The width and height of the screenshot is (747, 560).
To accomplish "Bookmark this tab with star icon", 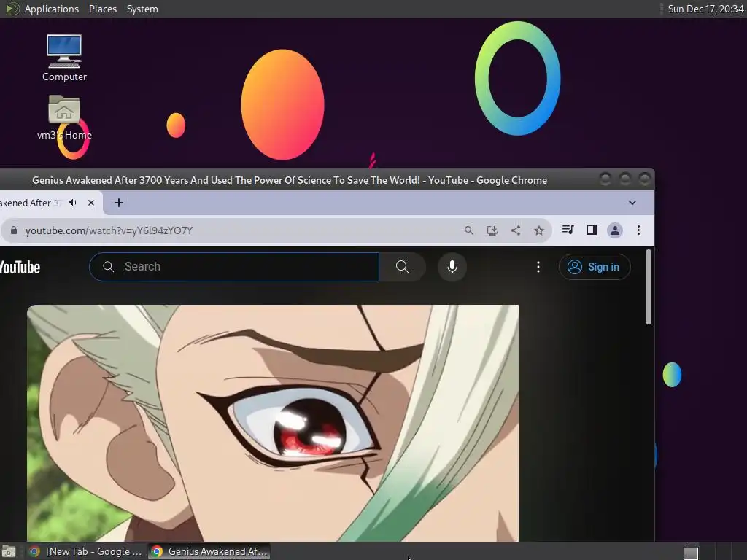I will 539,230.
